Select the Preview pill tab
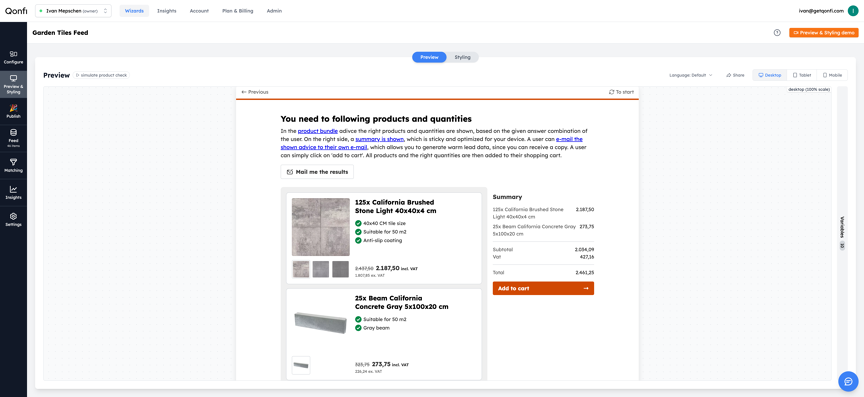 (429, 57)
